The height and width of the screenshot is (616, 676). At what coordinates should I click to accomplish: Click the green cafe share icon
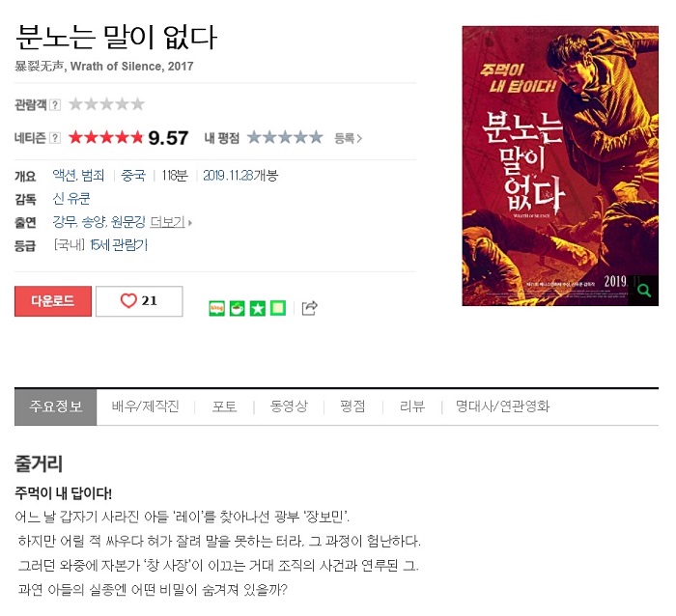(x=237, y=308)
